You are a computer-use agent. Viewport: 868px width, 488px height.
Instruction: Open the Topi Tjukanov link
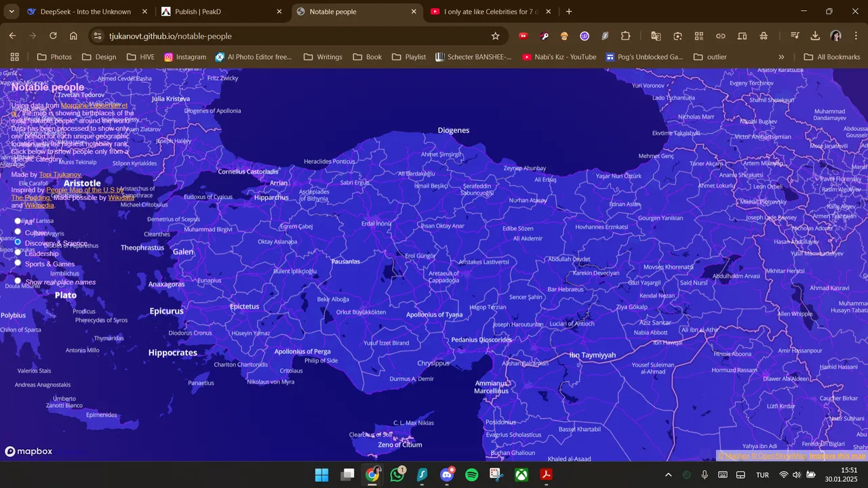point(60,175)
